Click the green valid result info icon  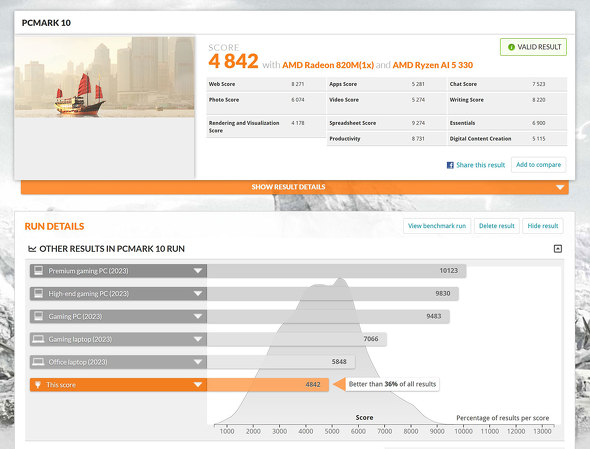[511, 47]
